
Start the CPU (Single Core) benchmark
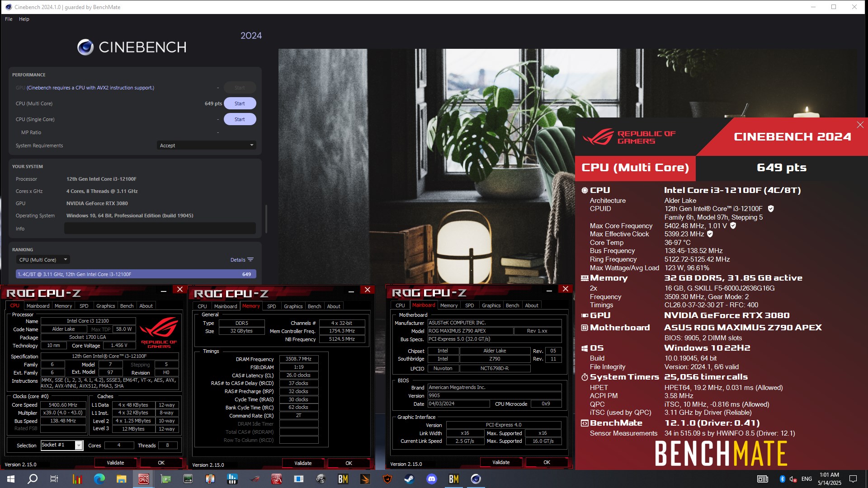tap(240, 119)
